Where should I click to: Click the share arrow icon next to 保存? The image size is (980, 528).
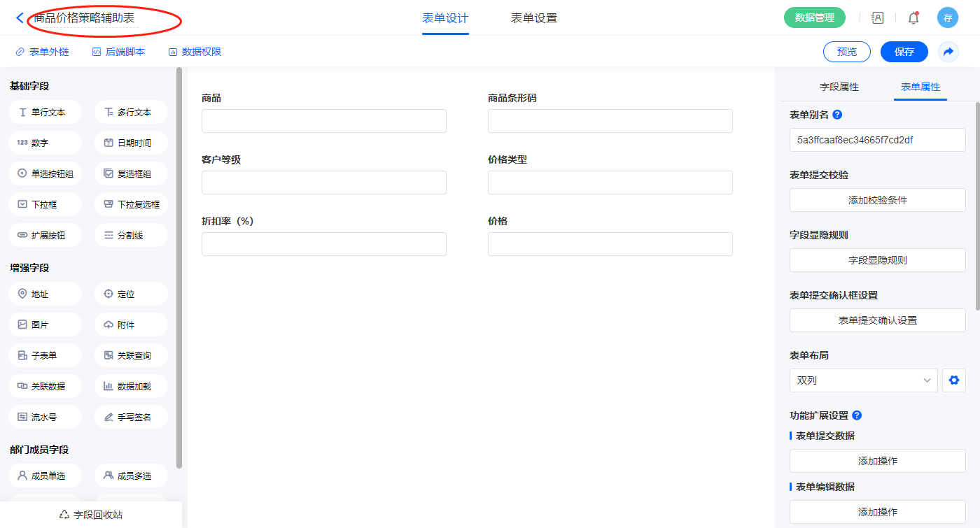pyautogui.click(x=948, y=52)
